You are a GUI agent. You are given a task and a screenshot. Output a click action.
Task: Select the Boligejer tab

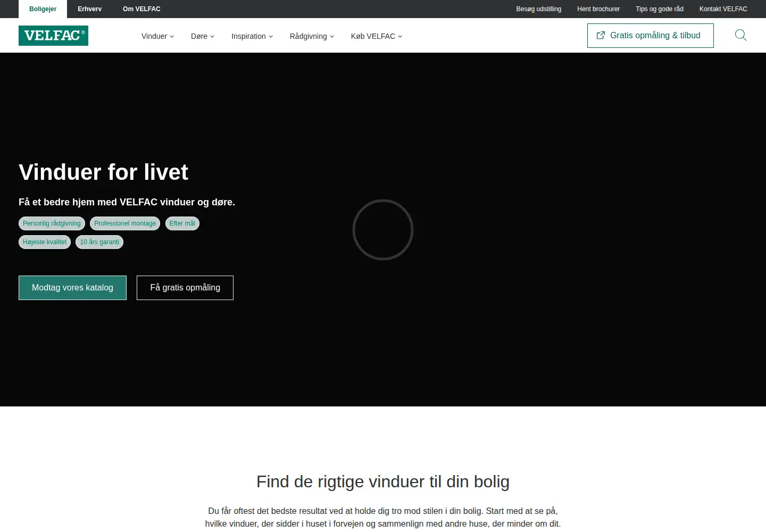(43, 9)
